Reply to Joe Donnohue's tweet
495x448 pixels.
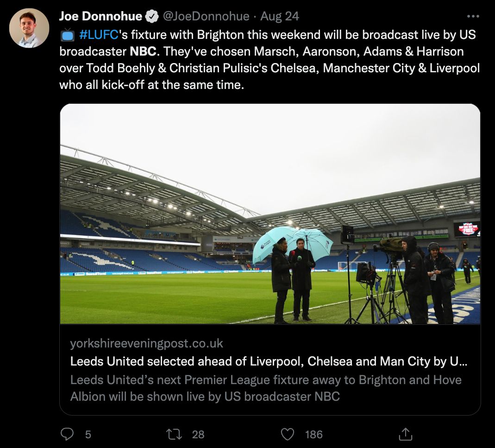67,435
